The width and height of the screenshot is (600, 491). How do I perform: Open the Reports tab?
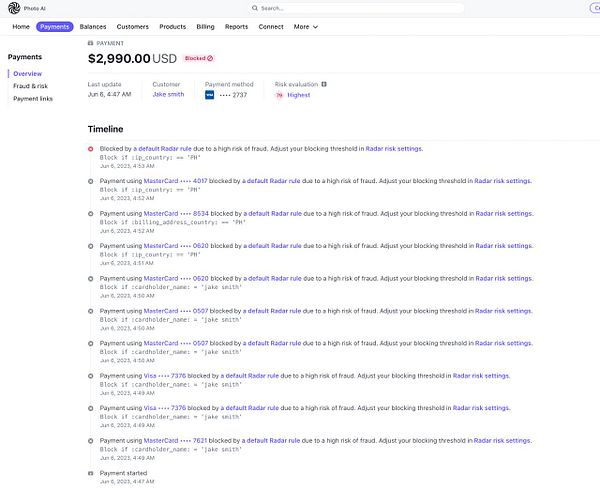[x=236, y=27]
